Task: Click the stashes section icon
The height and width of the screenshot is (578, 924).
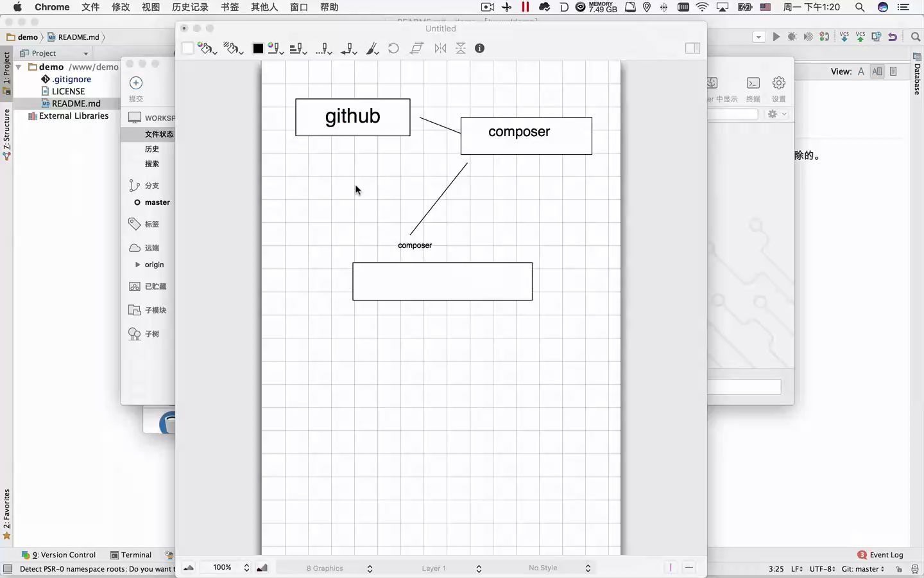Action: (x=135, y=286)
